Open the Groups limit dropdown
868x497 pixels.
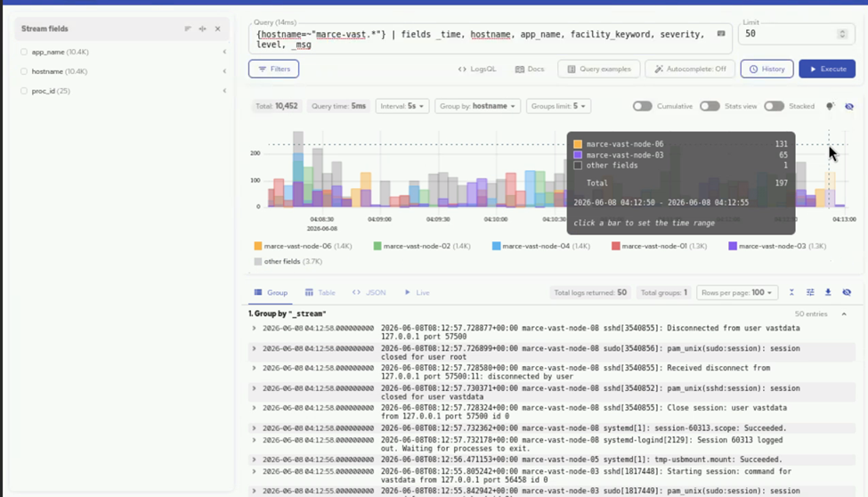tap(558, 106)
